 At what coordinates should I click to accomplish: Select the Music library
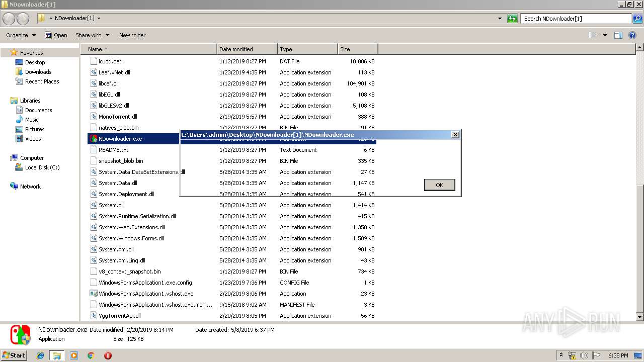[32, 120]
